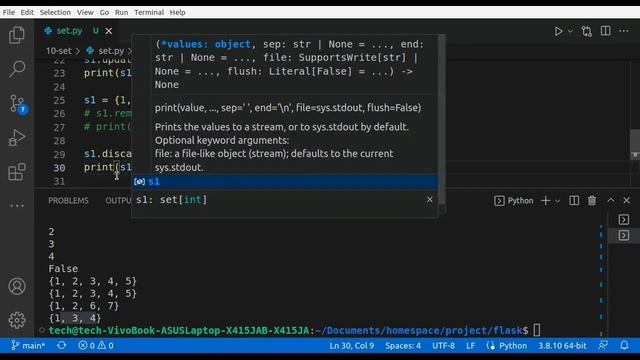640x360 pixels.
Task: Open notifications bell in status bar
Action: point(624,346)
